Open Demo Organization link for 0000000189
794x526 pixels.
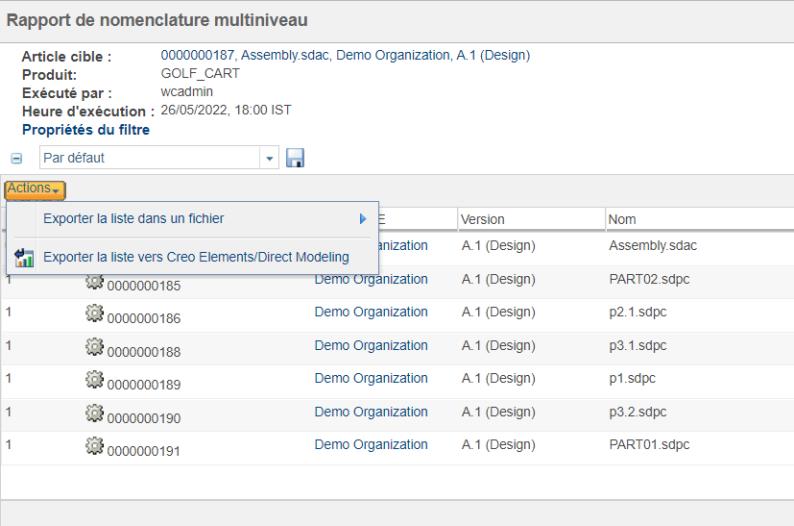point(371,378)
